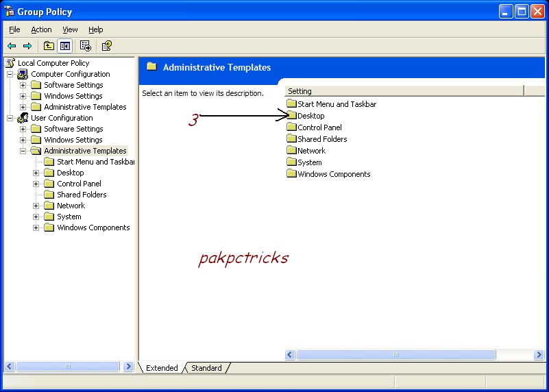Viewport: 549px width, 392px height.
Task: Click settings list scrollbar left arrow
Action: tap(290, 354)
